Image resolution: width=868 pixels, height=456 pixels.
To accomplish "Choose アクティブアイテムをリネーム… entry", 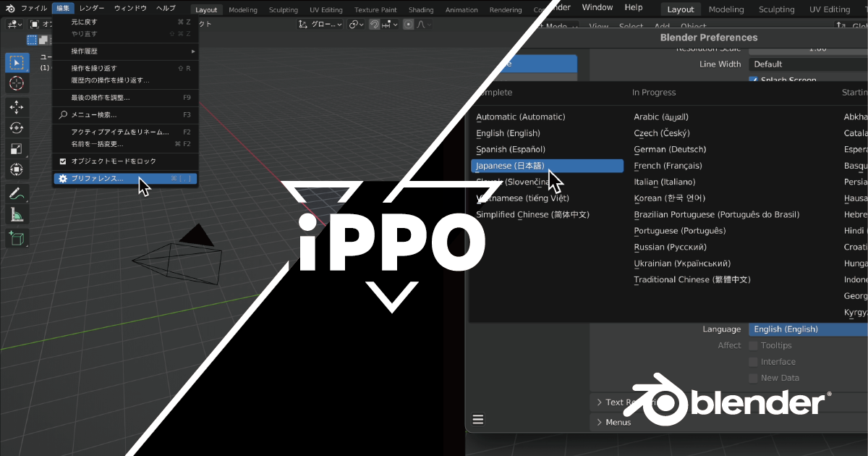I will (124, 132).
